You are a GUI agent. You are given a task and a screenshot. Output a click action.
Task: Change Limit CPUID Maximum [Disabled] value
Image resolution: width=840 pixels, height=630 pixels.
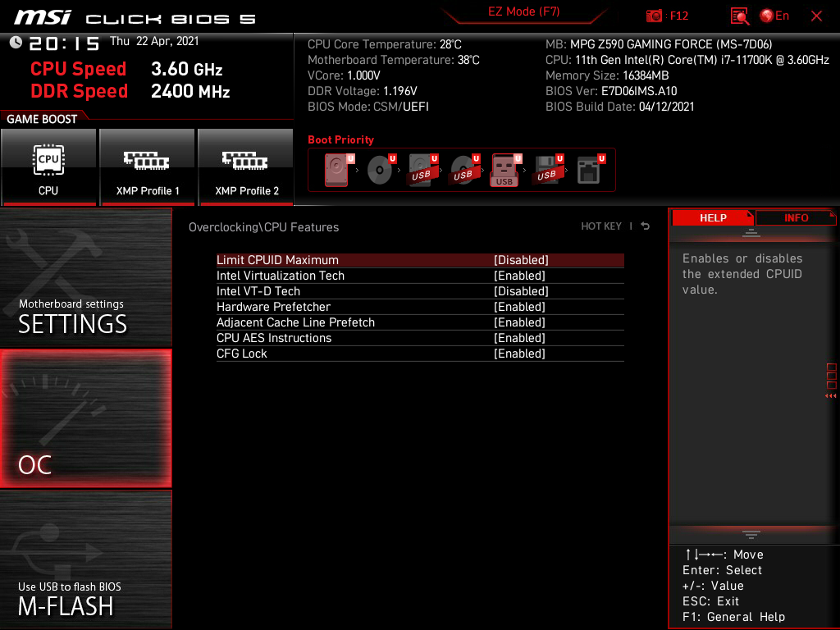coord(521,260)
